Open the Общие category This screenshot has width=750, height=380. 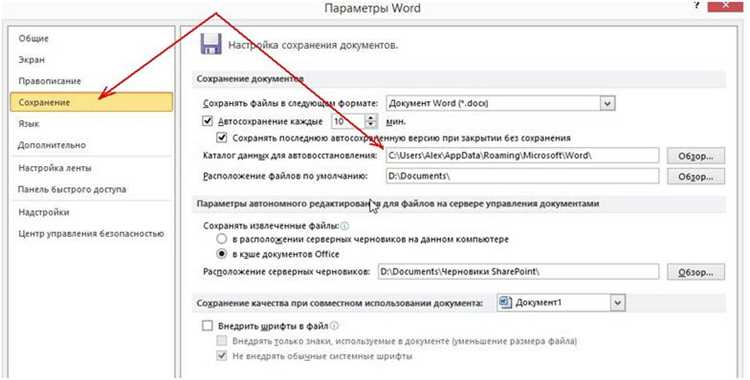(x=33, y=38)
